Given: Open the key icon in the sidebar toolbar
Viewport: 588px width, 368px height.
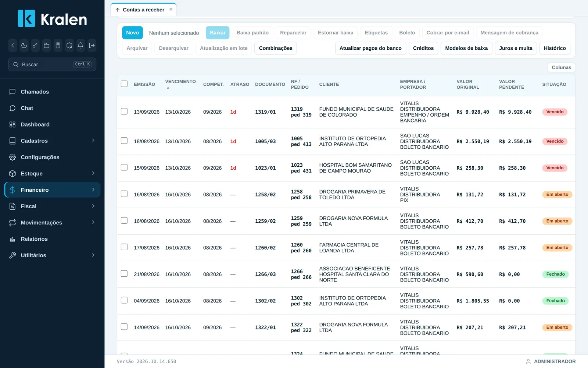Looking at the screenshot, I should point(35,46).
